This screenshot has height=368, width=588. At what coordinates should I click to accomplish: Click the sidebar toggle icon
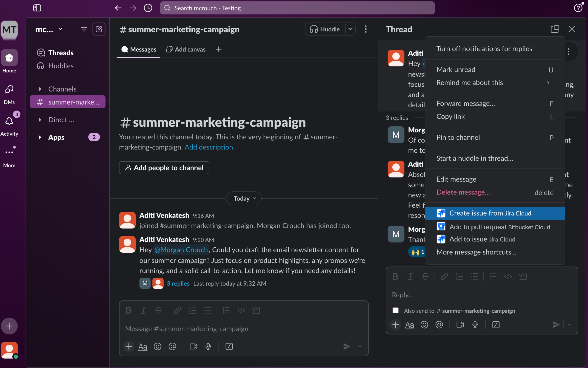pos(37,8)
